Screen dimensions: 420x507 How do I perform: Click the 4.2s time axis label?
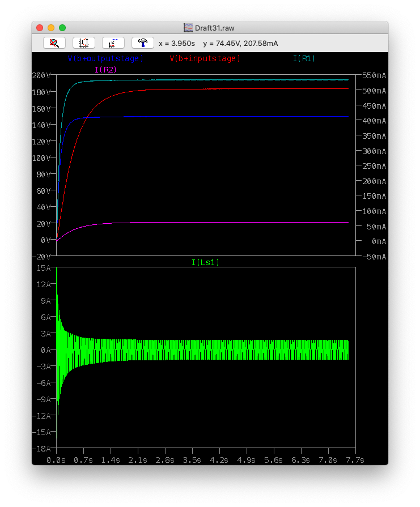click(219, 460)
